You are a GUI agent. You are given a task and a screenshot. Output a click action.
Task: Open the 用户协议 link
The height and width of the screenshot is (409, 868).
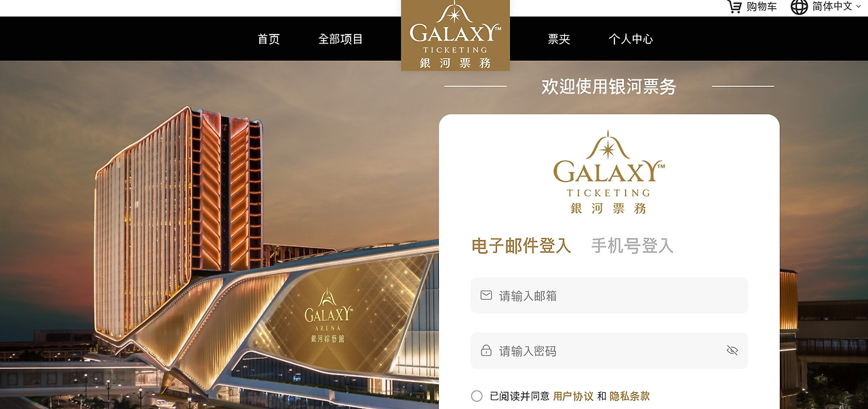pyautogui.click(x=574, y=396)
